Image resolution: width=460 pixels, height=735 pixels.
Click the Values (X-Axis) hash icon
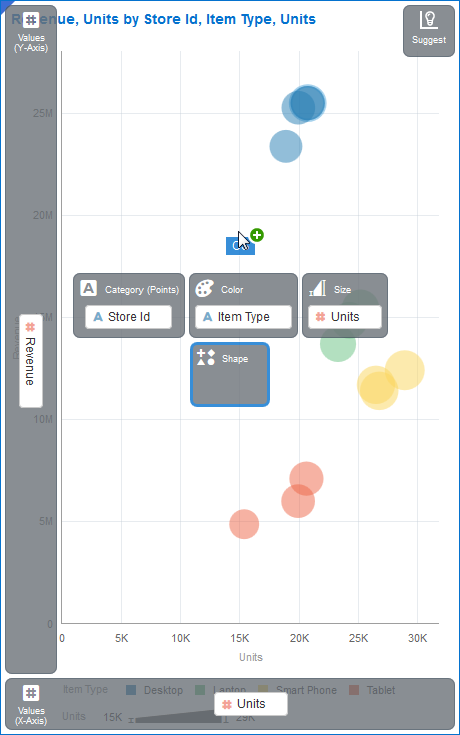pos(31,693)
